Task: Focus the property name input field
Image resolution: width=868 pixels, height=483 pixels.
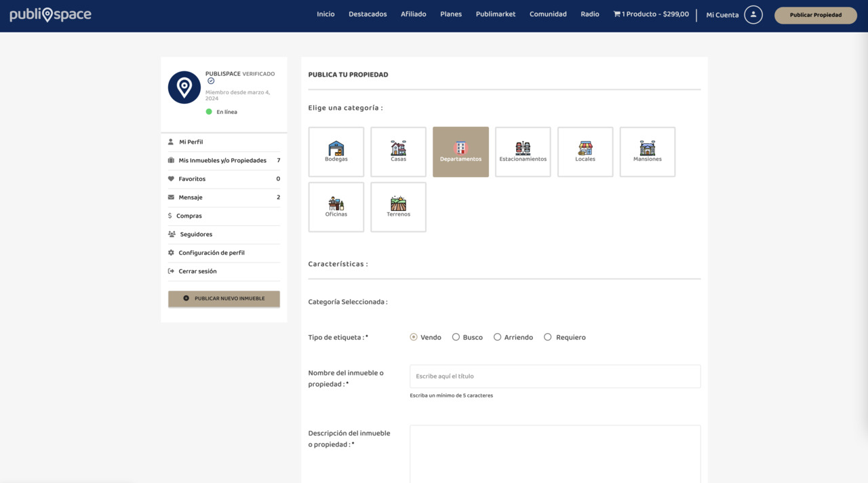Action: tap(555, 376)
